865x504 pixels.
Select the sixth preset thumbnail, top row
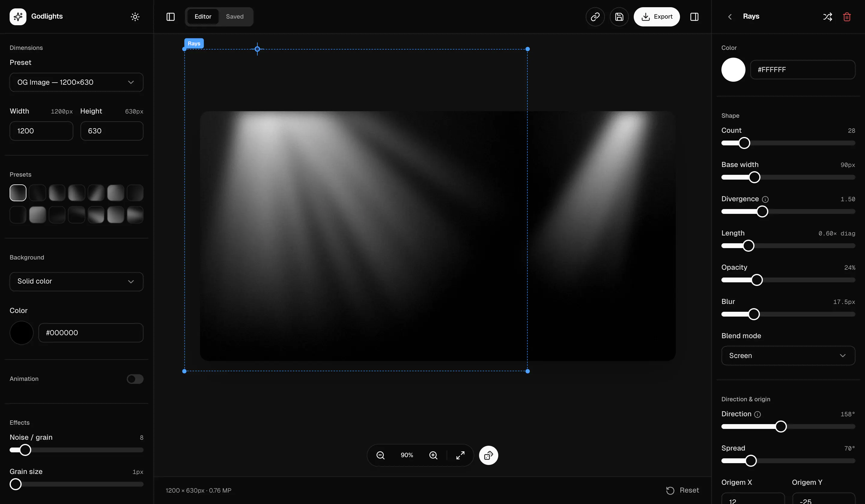point(116,193)
